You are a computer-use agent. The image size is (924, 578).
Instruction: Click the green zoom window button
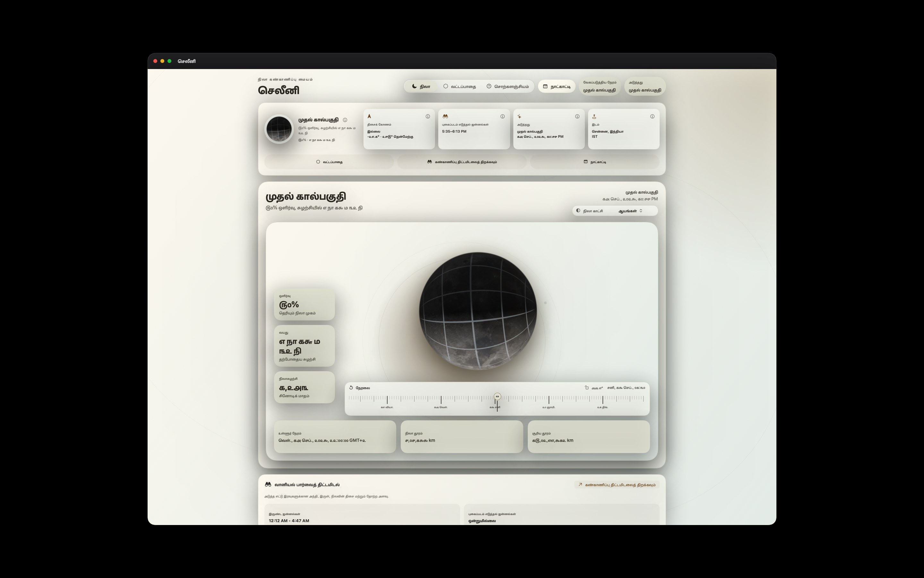tap(169, 61)
